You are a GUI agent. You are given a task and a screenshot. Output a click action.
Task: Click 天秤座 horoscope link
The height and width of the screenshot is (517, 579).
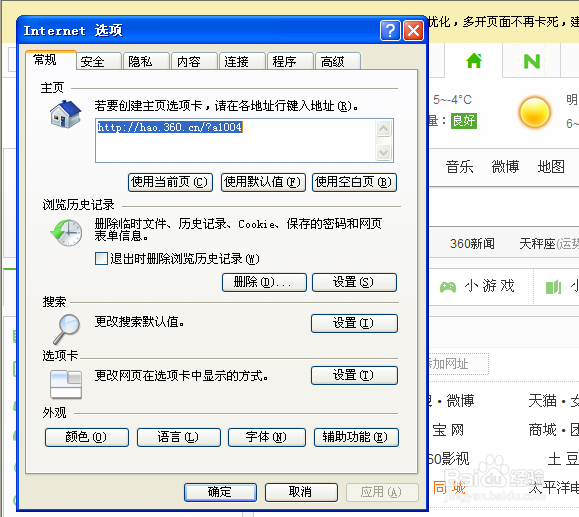pyautogui.click(x=537, y=244)
